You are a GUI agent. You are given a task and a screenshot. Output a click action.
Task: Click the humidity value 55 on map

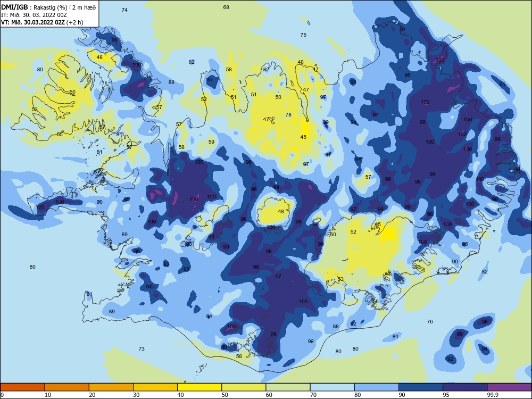coord(60,135)
